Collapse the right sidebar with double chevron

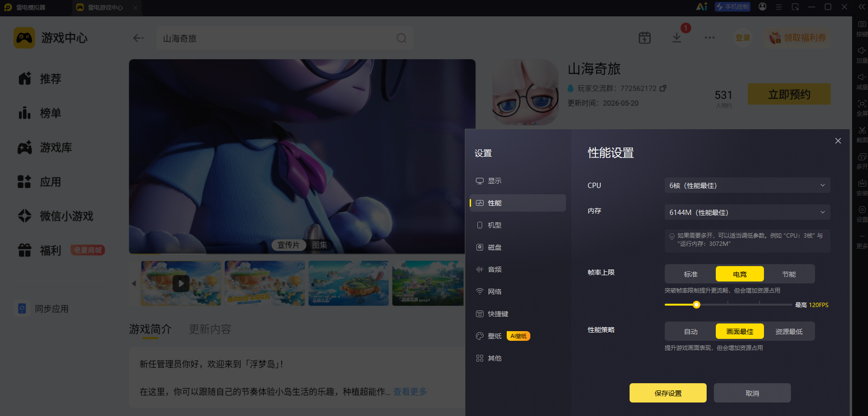point(862,7)
